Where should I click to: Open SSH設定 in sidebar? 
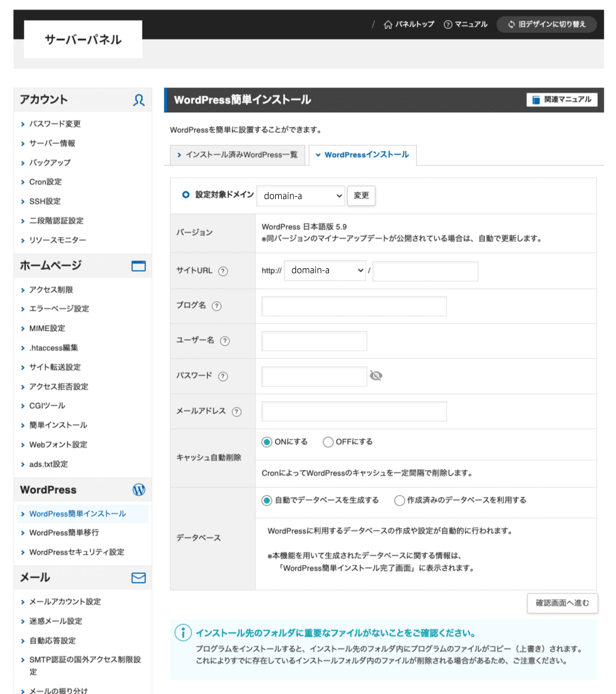tap(45, 201)
